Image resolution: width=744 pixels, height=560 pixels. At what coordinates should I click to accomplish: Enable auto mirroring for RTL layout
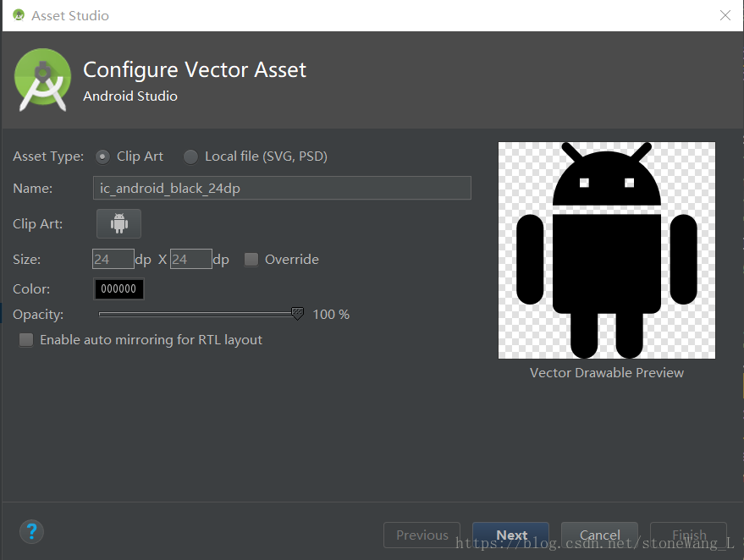(26, 339)
